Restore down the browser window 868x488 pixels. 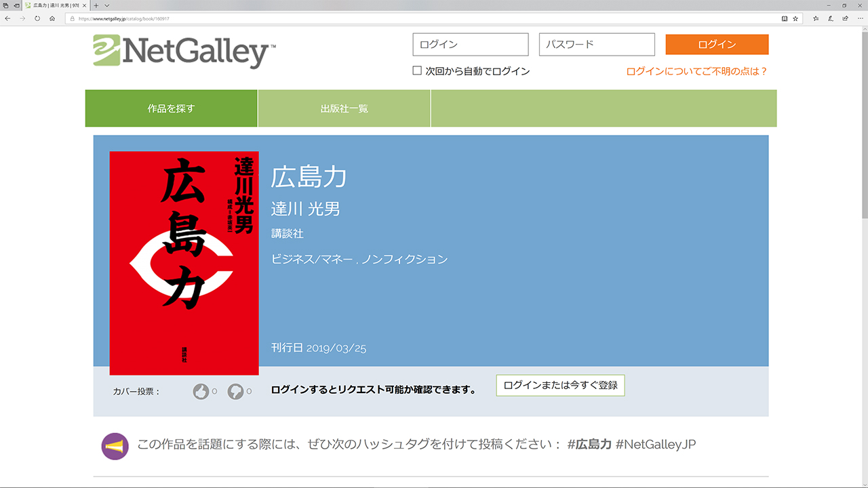(844, 5)
